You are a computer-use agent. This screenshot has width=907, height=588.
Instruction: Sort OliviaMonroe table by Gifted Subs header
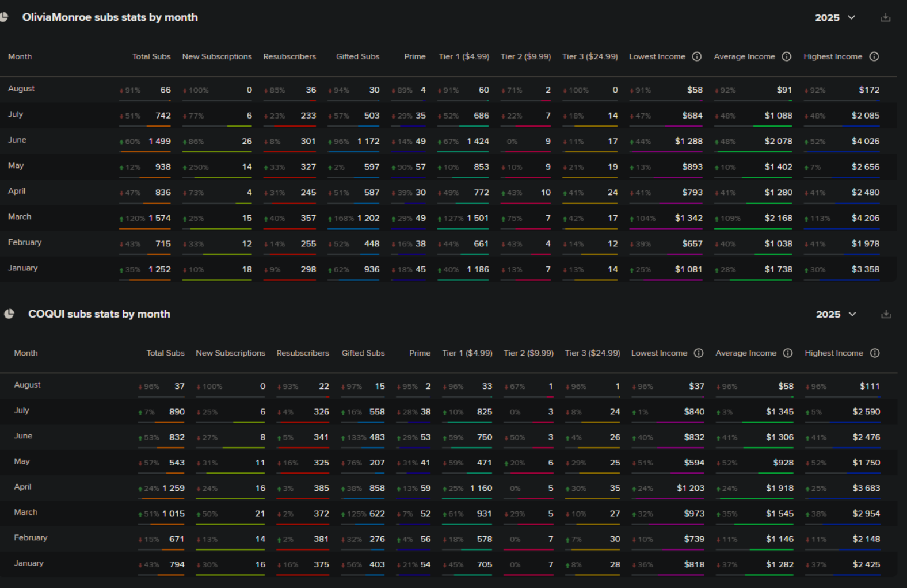click(x=357, y=56)
